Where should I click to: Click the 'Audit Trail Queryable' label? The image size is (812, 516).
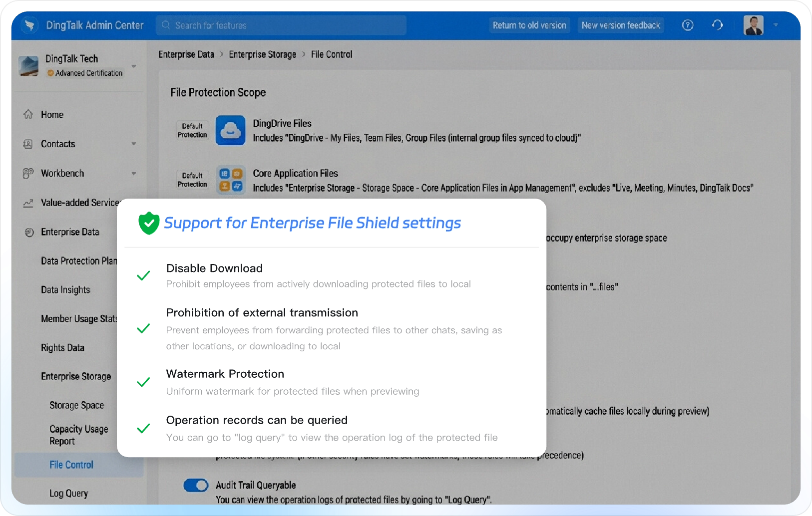tap(256, 485)
